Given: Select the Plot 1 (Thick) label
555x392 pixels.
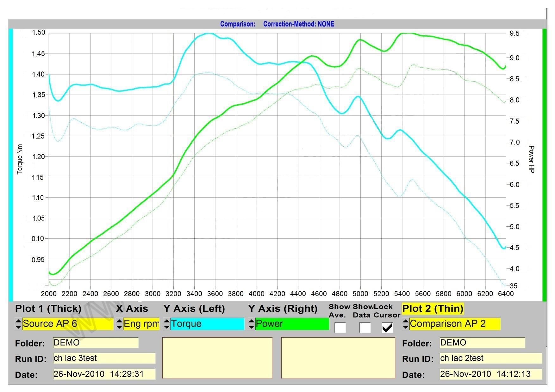Looking at the screenshot, I should (48, 309).
